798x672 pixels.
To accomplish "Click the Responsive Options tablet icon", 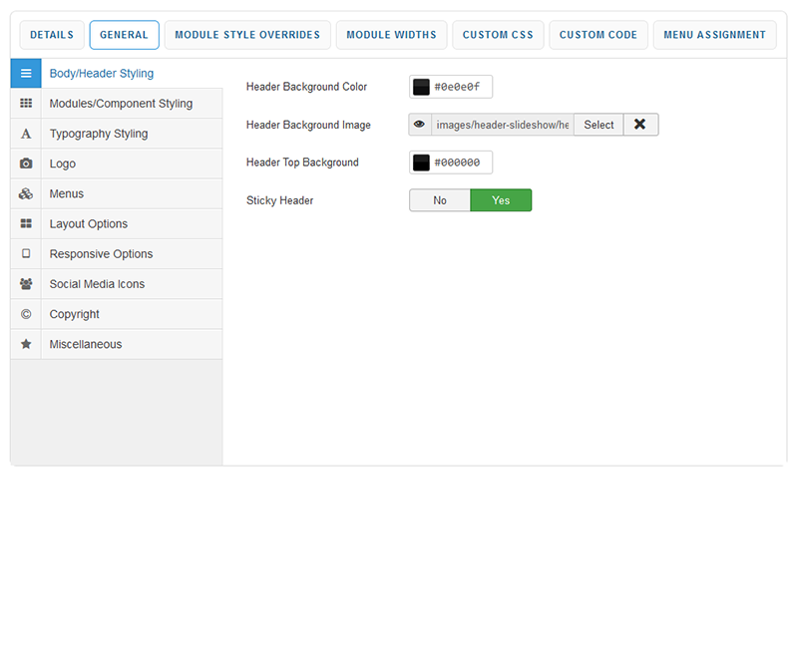I will tap(26, 253).
